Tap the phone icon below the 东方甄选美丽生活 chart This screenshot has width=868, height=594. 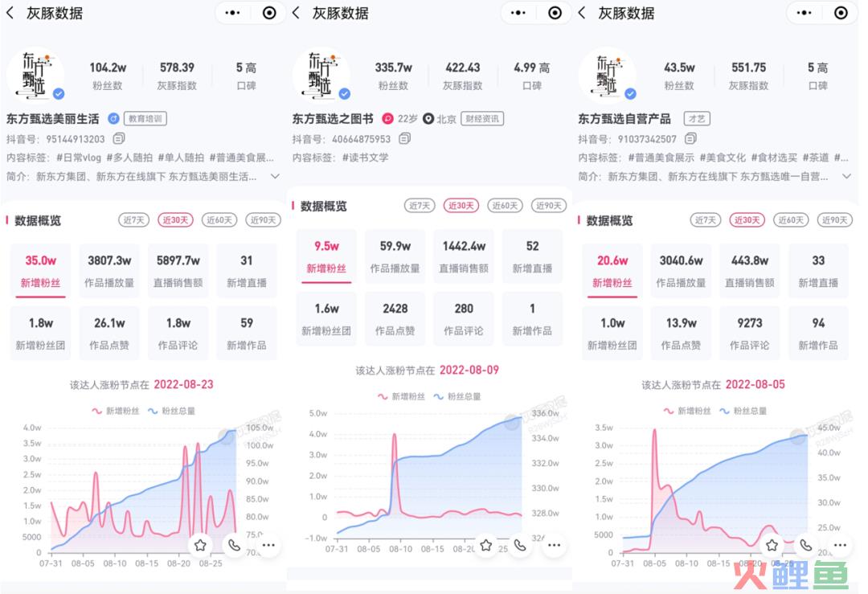pos(234,545)
